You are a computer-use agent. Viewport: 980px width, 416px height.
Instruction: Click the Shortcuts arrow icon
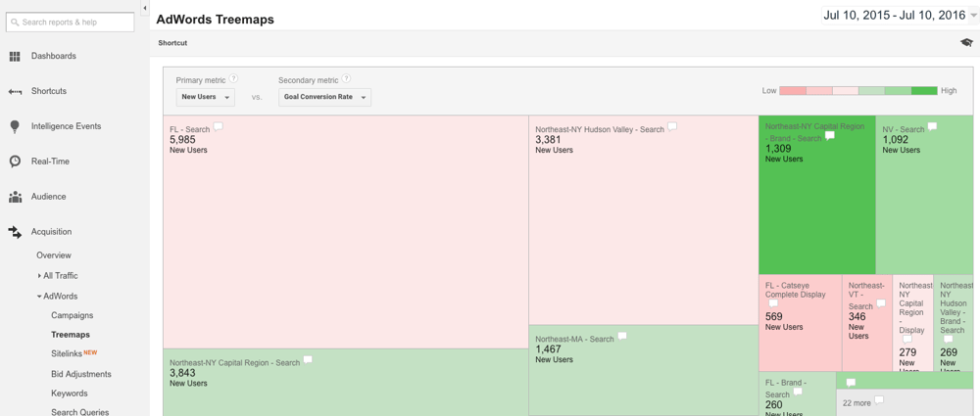(x=15, y=92)
